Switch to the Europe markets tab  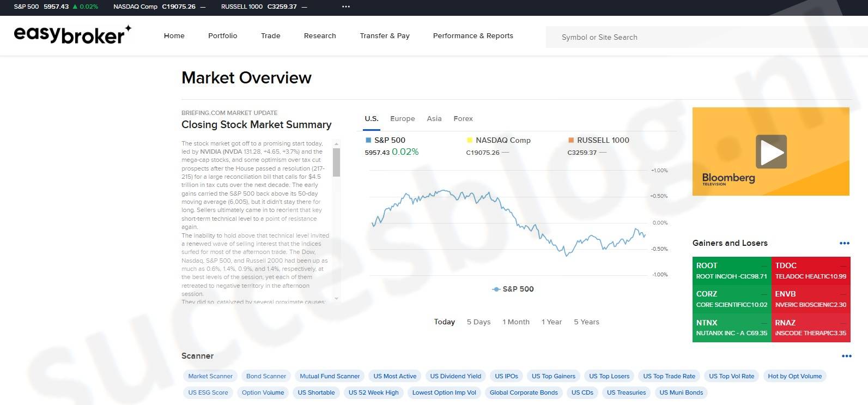click(x=402, y=118)
